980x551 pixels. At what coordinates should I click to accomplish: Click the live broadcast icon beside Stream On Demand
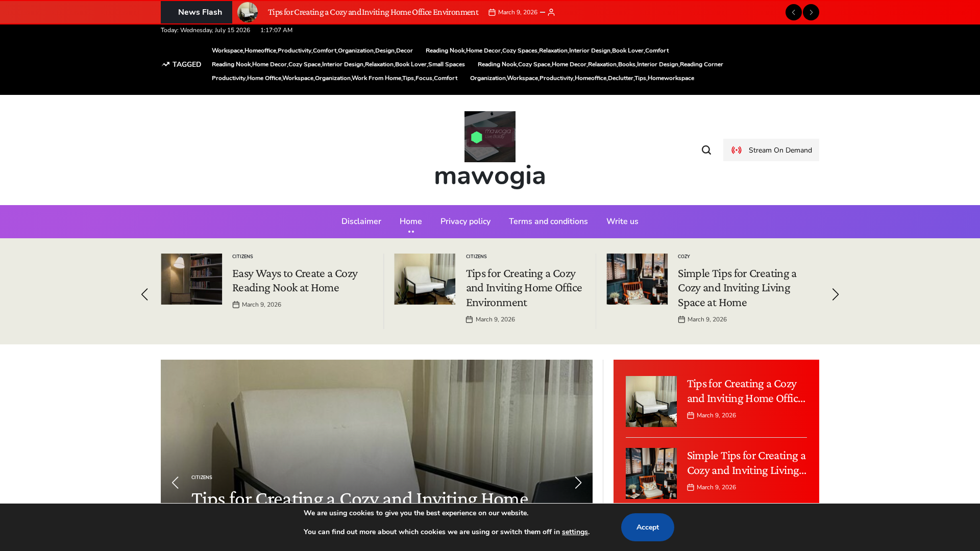(x=737, y=150)
